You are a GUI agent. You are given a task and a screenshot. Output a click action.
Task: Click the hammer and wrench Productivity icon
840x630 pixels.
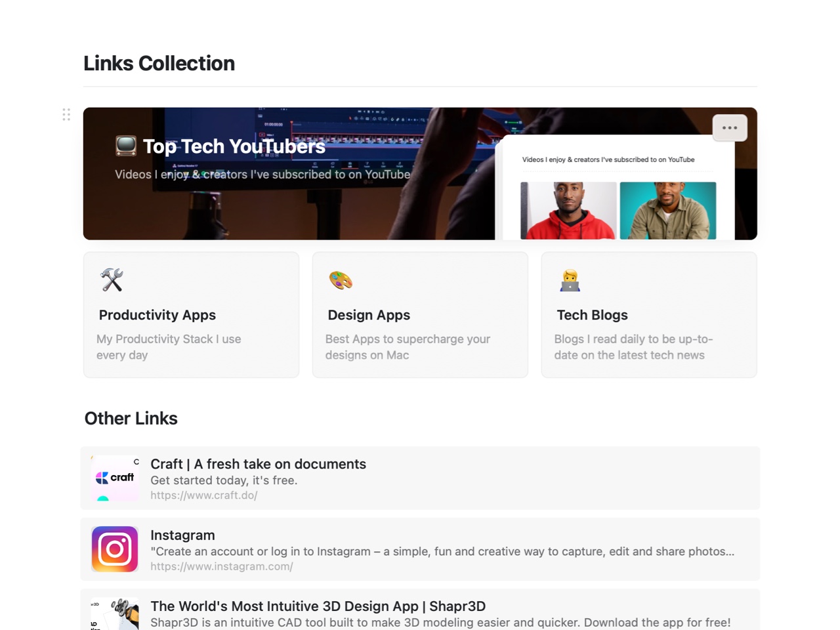pos(112,280)
